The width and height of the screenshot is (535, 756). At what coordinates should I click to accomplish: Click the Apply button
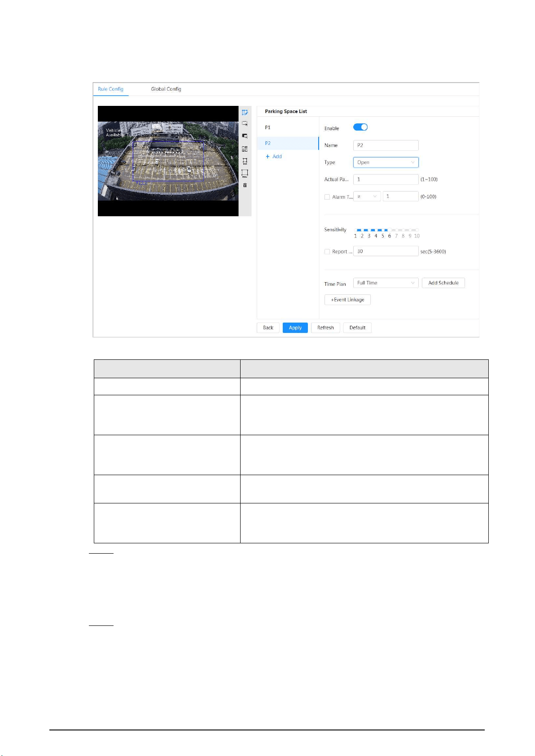click(295, 328)
